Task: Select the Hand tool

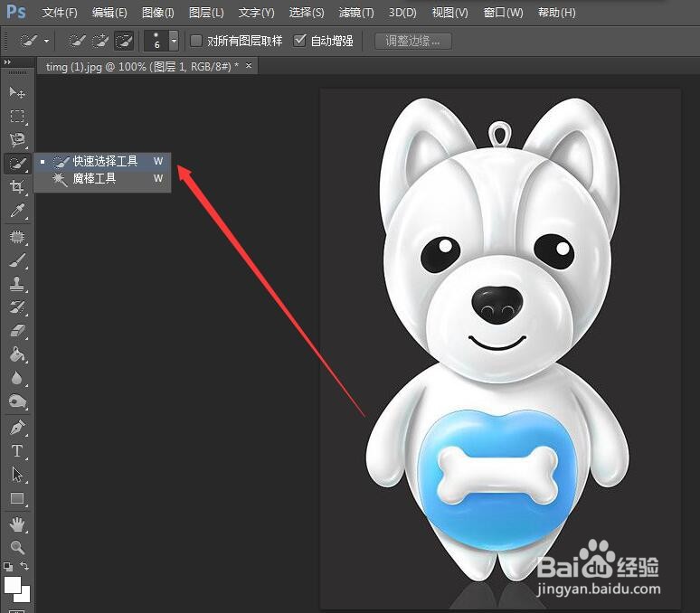Action: (17, 524)
